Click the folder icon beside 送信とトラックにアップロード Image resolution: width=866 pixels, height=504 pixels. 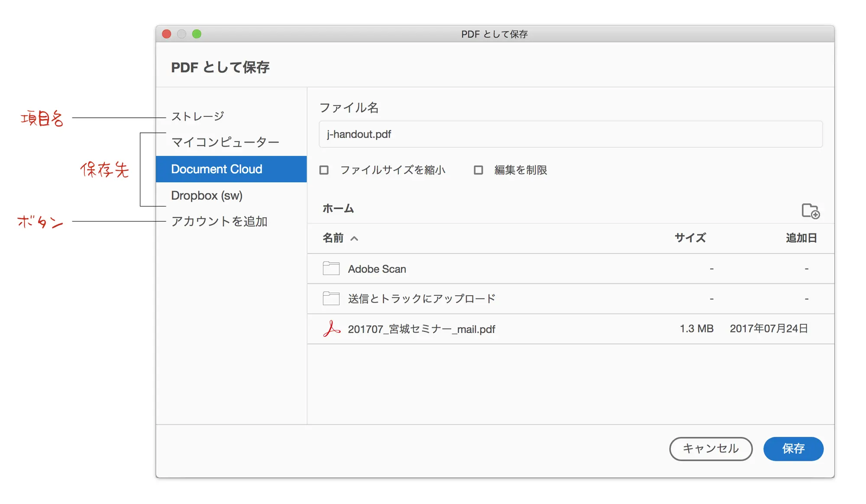330,298
